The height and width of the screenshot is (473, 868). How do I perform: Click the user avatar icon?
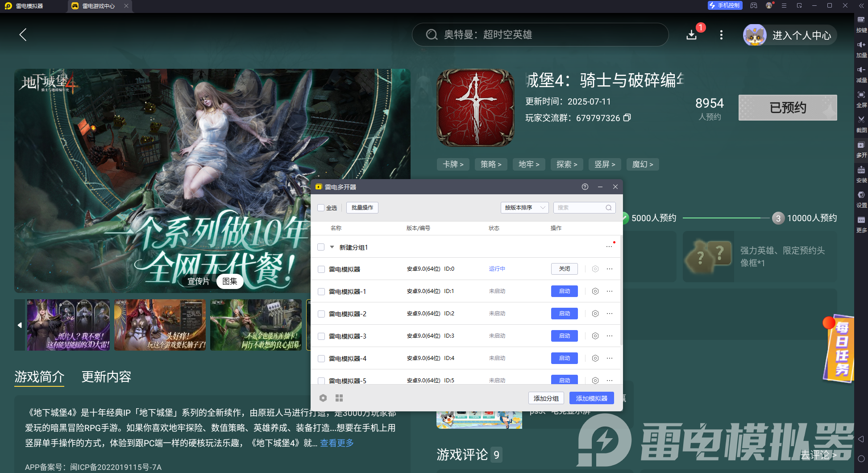click(755, 35)
